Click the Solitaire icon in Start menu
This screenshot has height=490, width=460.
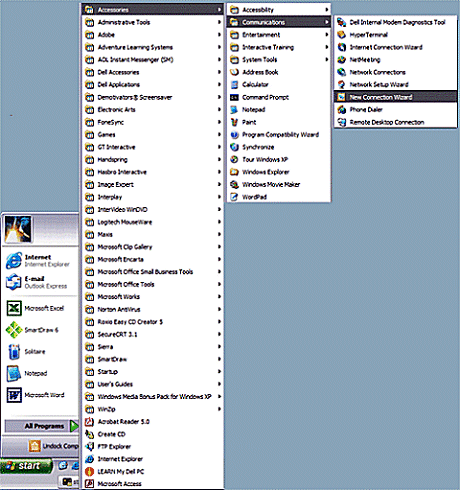14,352
